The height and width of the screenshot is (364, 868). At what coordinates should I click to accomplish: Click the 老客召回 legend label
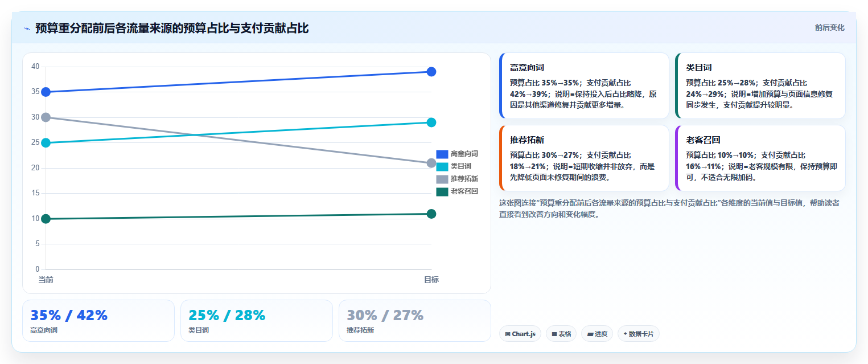click(x=464, y=191)
